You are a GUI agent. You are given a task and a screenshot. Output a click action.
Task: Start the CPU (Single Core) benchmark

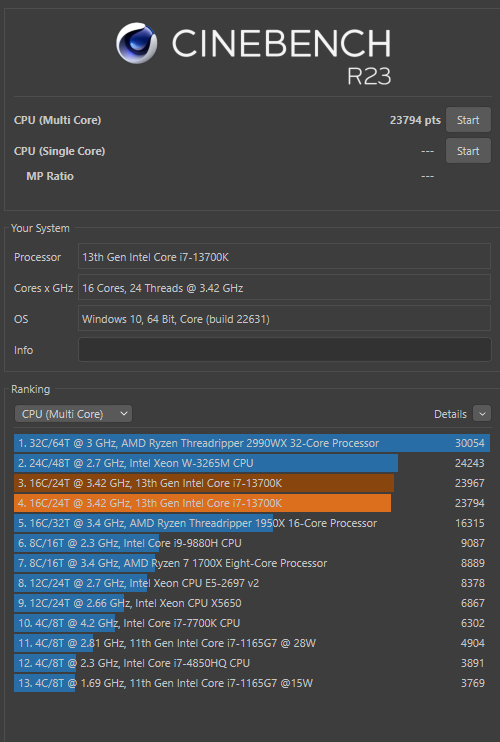[468, 151]
